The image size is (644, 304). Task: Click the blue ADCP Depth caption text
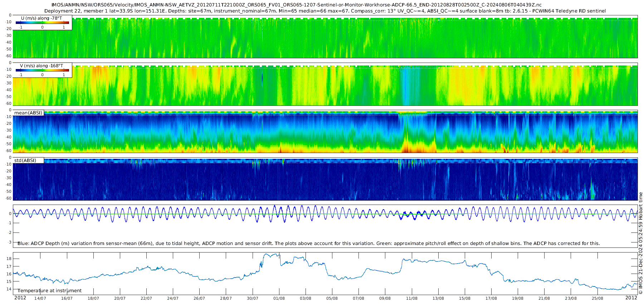tap(308, 244)
